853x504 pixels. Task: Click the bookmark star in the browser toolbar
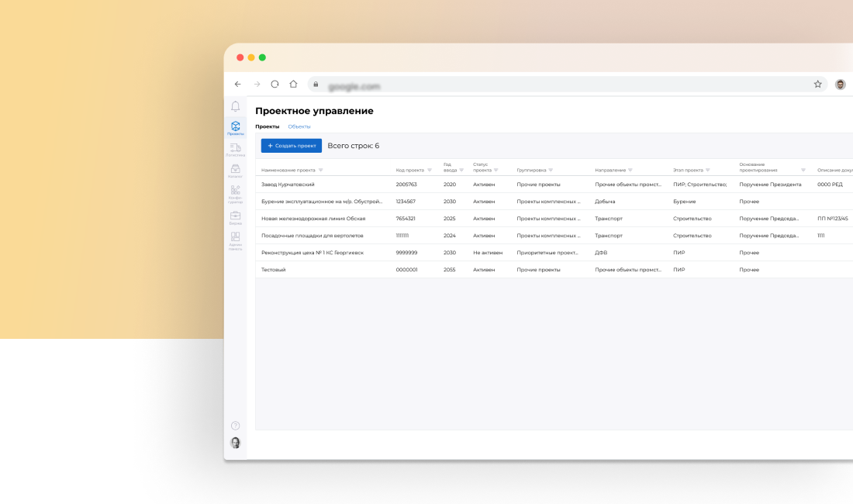pyautogui.click(x=818, y=84)
